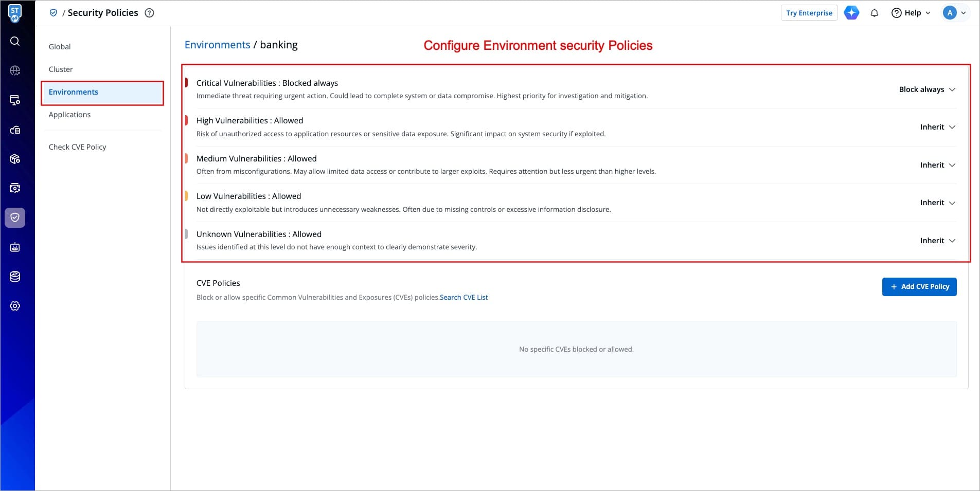980x491 pixels.
Task: Click the Add CVE Policy button
Action: click(x=919, y=287)
